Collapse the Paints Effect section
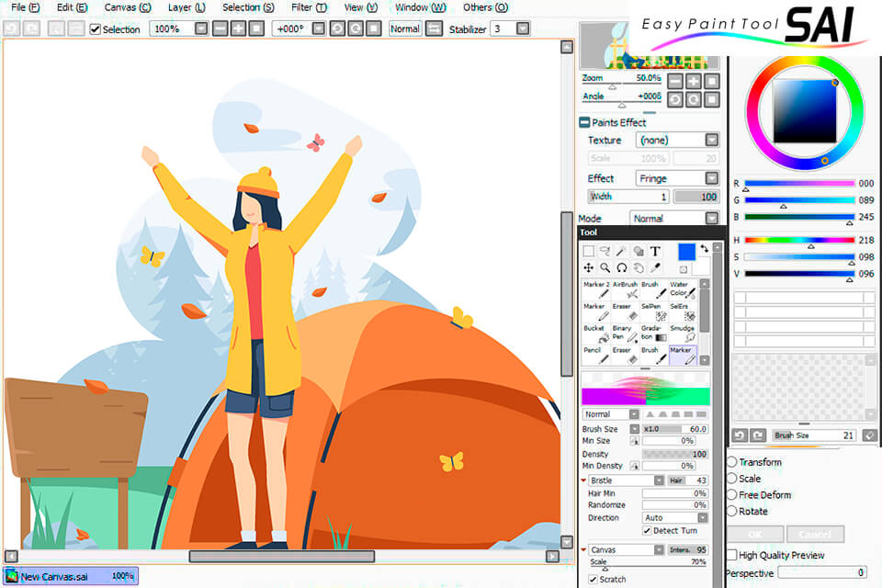882x588 pixels. tap(584, 122)
